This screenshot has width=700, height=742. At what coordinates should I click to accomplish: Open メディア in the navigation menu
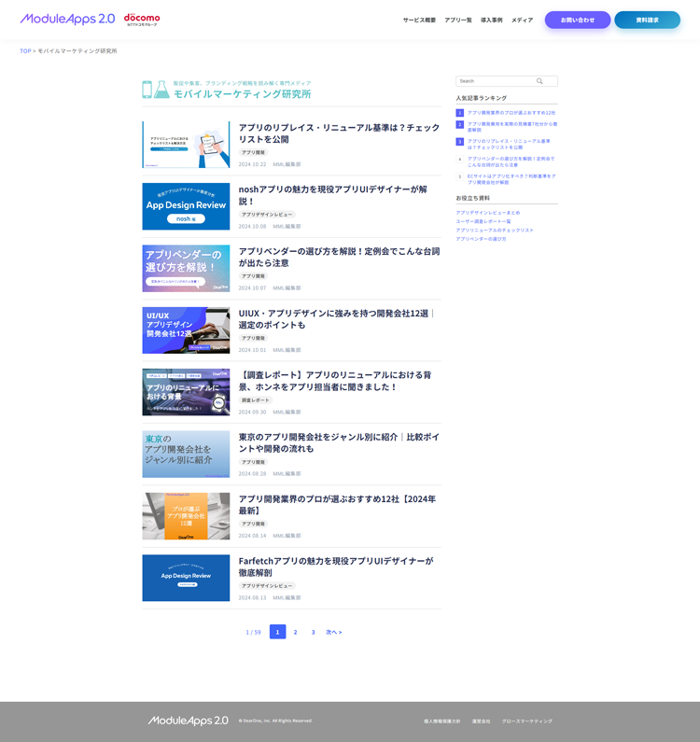coord(522,21)
